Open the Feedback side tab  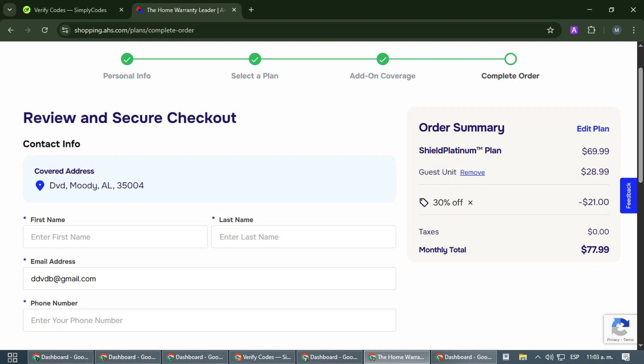tap(628, 196)
